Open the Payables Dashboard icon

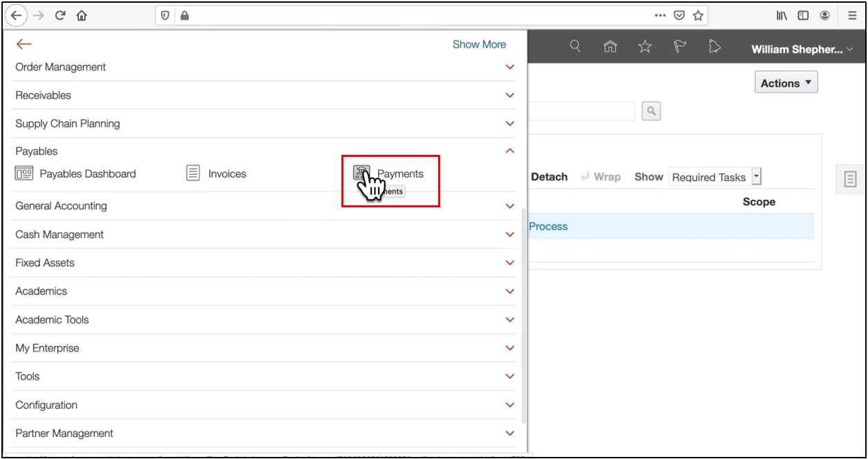point(24,174)
